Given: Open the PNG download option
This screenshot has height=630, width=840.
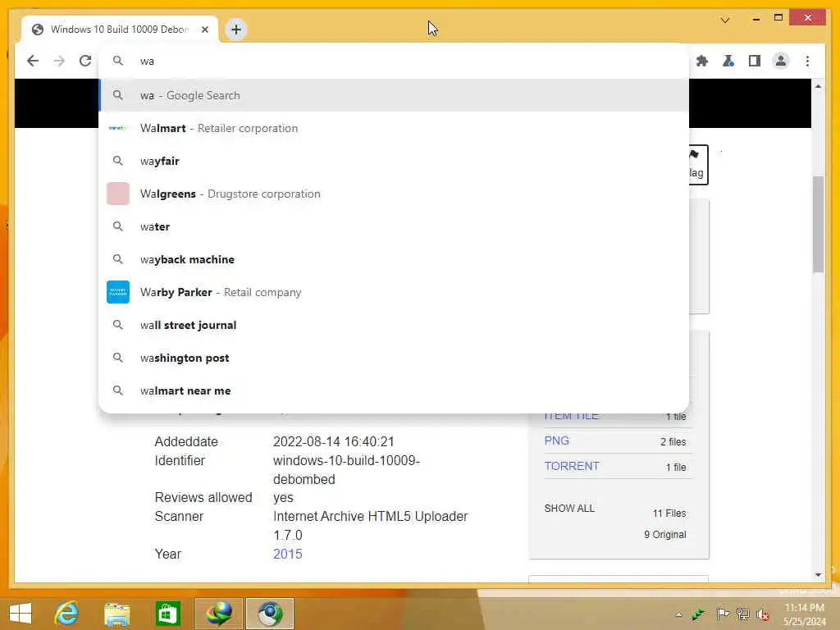Looking at the screenshot, I should click(x=557, y=441).
